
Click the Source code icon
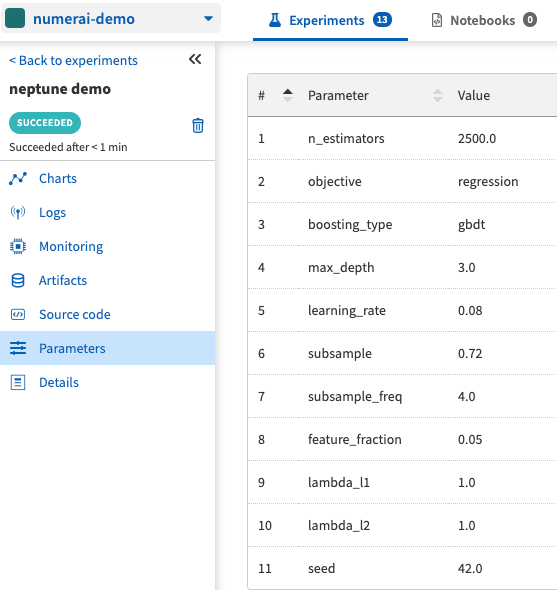(x=18, y=314)
